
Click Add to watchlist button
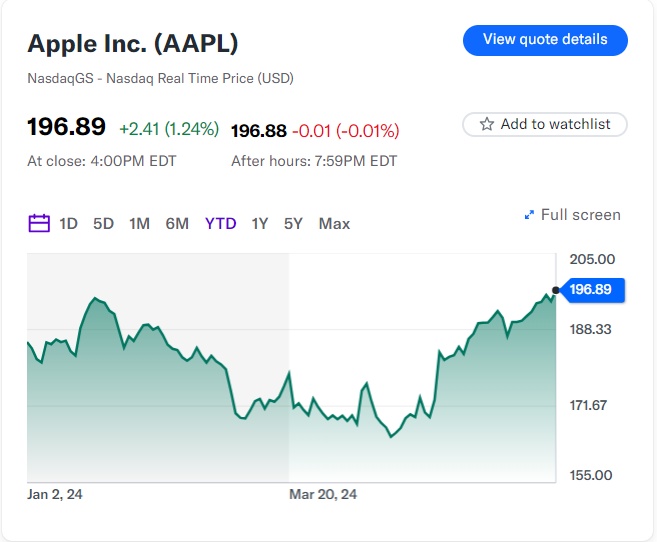[545, 124]
